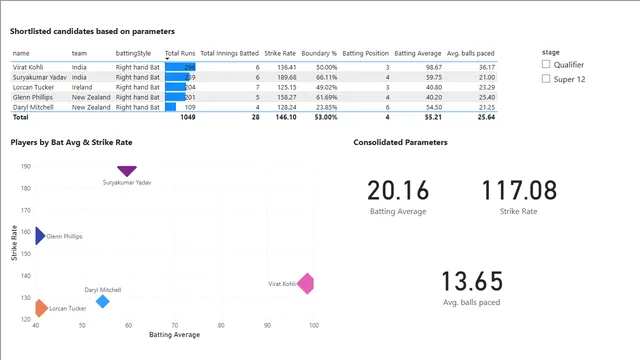640x360 pixels.
Task: Click the Batting Average horizontal axis title
Action: pyautogui.click(x=174, y=335)
